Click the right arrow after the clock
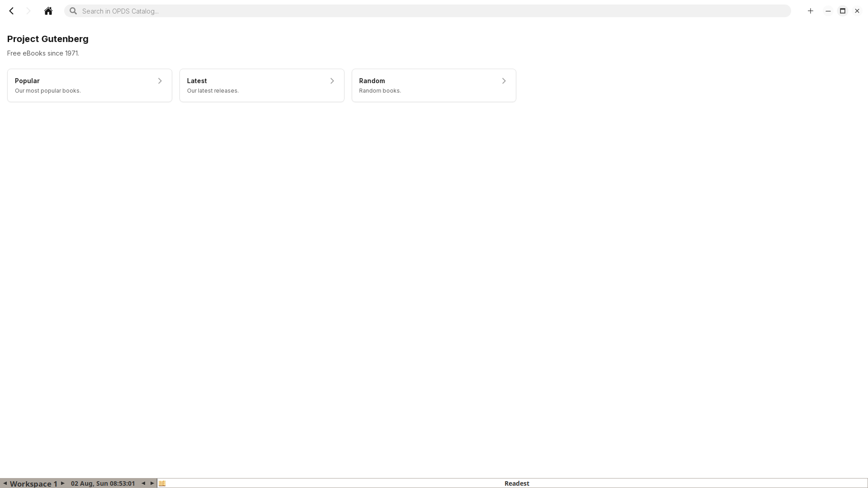 point(152,483)
